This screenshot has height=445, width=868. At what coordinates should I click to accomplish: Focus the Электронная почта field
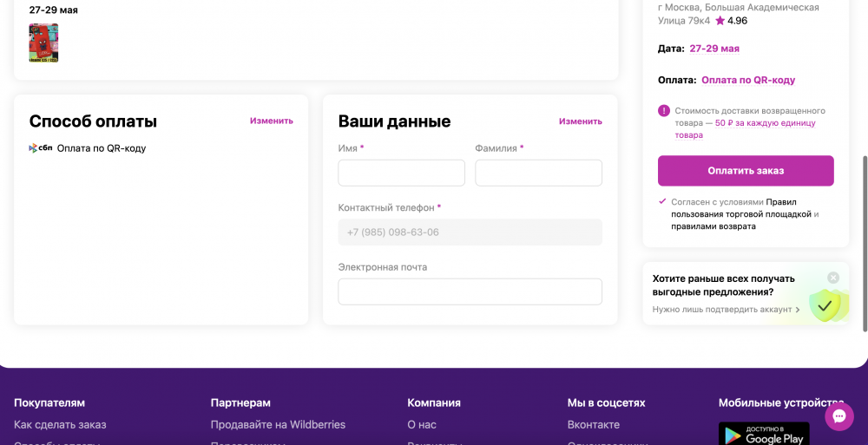click(x=470, y=291)
